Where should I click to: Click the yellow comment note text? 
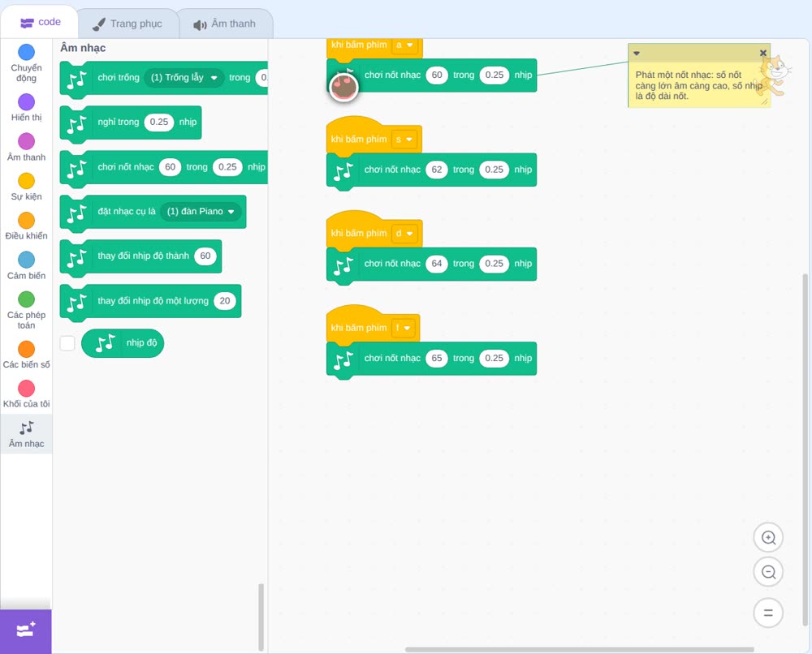[x=698, y=85]
